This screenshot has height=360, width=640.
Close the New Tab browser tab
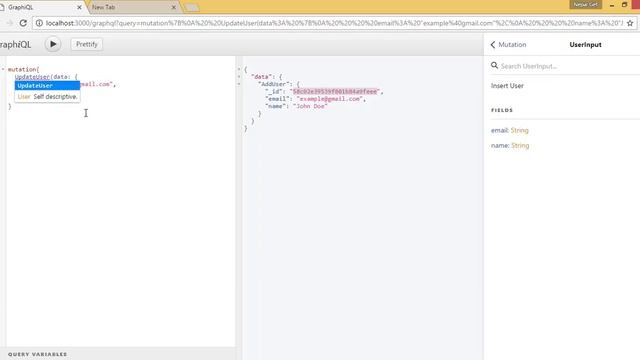(x=174, y=7)
